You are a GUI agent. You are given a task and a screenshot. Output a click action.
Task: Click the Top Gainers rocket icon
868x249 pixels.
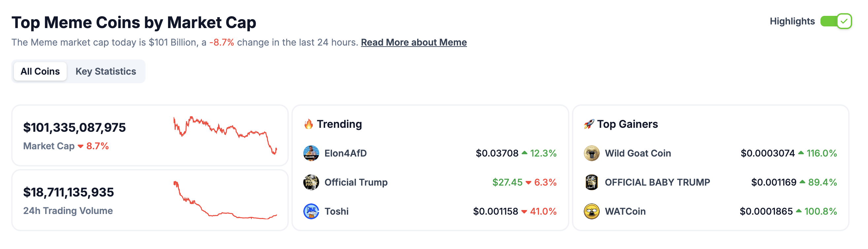(589, 124)
